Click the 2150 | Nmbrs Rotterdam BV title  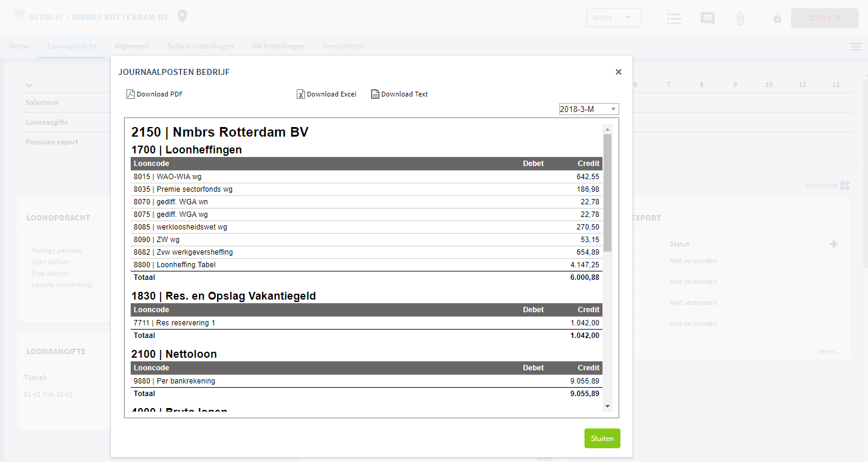(219, 132)
